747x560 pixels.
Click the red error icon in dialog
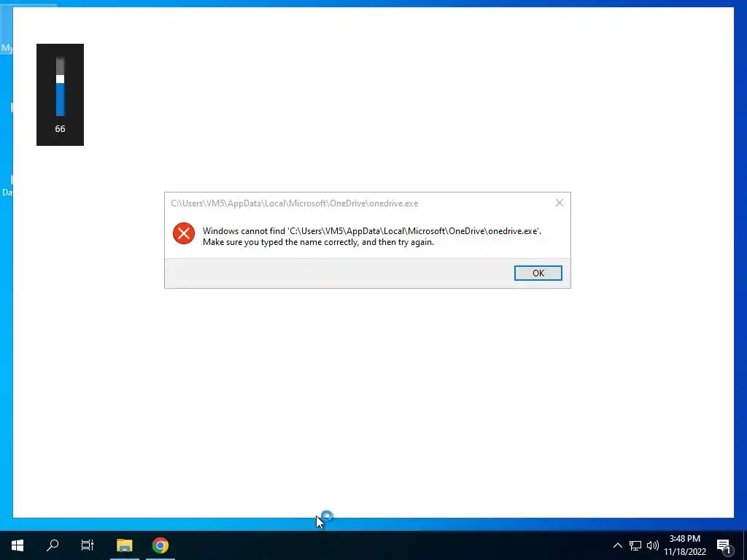click(x=184, y=233)
